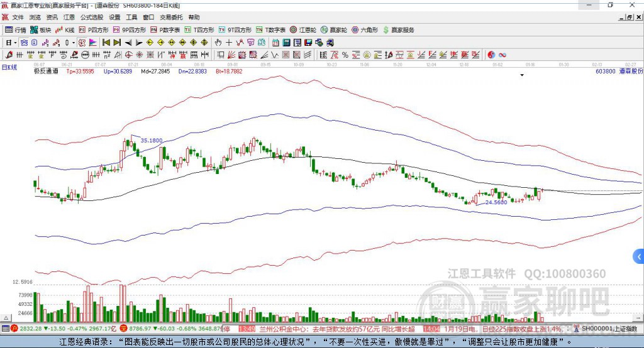Click the 8786.97 Shenzhen index status value
Screen dimensions: 644x348
pos(140,329)
